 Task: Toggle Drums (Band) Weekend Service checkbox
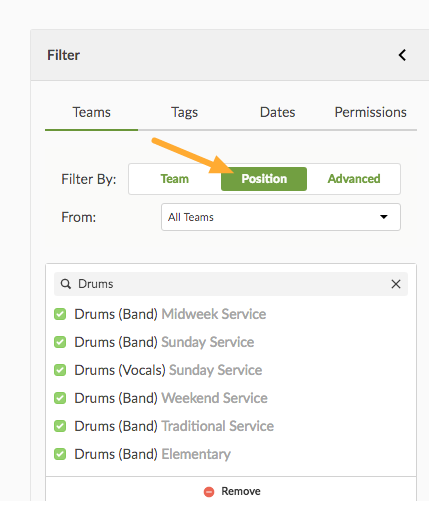[x=60, y=398]
